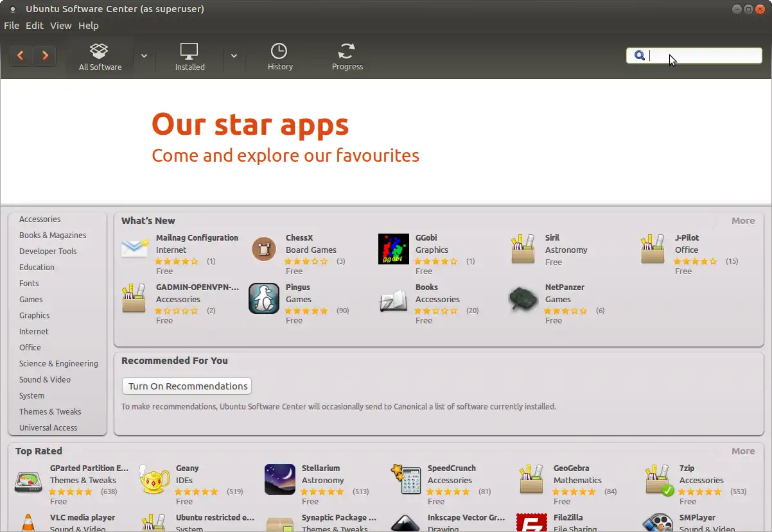Select Science & Engineering category
772x532 pixels.
coord(58,364)
